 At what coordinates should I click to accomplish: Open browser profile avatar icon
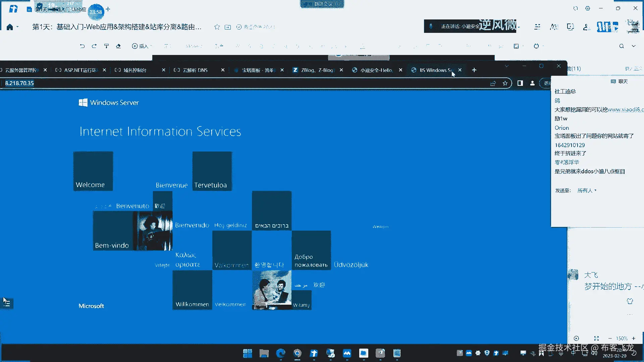click(x=532, y=83)
